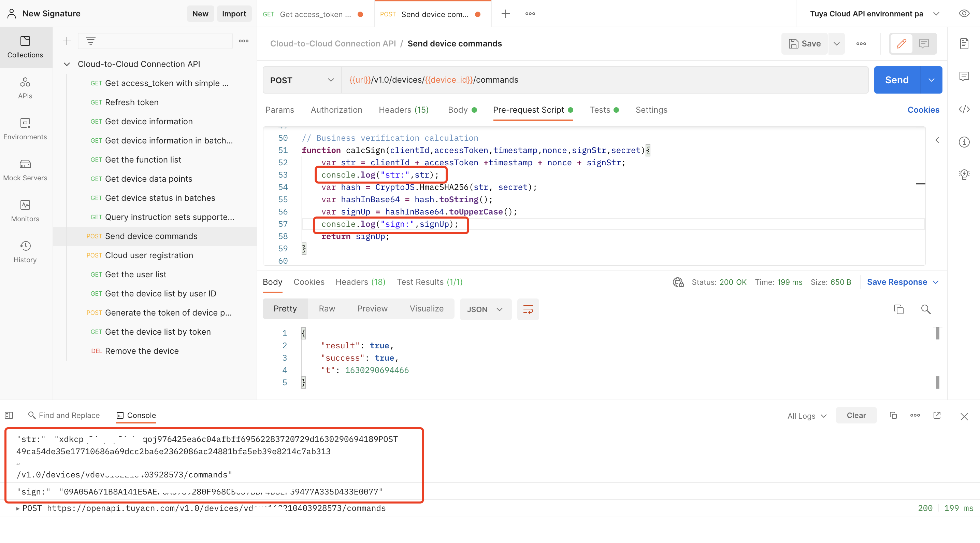Open the History sidebar panel
Viewport: 980px width, 543px height.
pos(25,252)
